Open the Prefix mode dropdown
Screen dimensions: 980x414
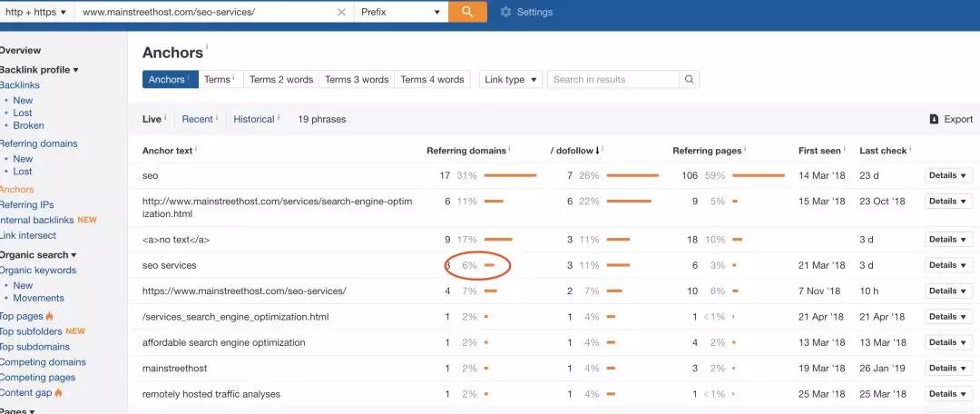(x=400, y=12)
